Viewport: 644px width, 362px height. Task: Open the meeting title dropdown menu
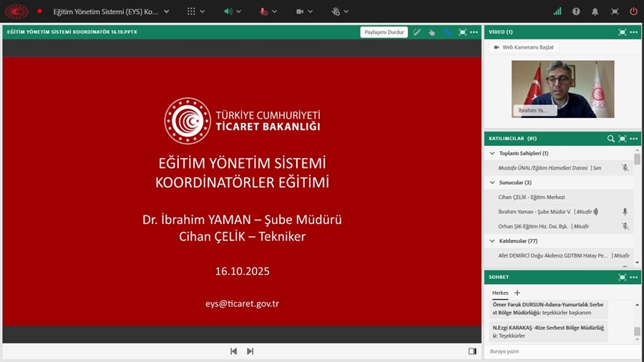tap(166, 11)
